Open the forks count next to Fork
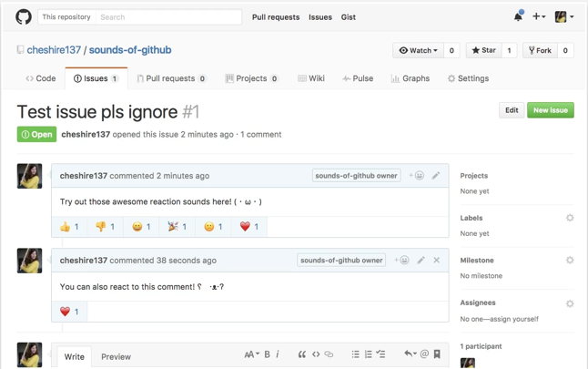Screen dimensions: 588x369 click(565, 50)
